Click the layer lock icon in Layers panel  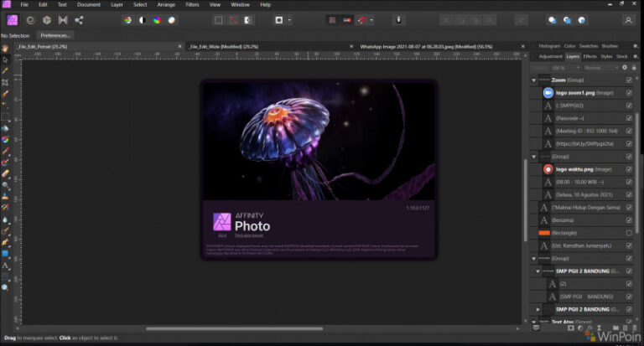[x=634, y=68]
